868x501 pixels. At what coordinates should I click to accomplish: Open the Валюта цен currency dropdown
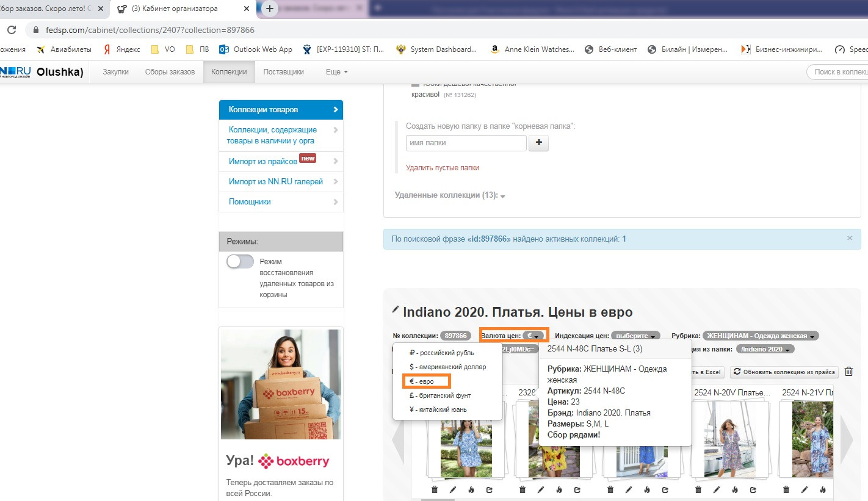[533, 336]
